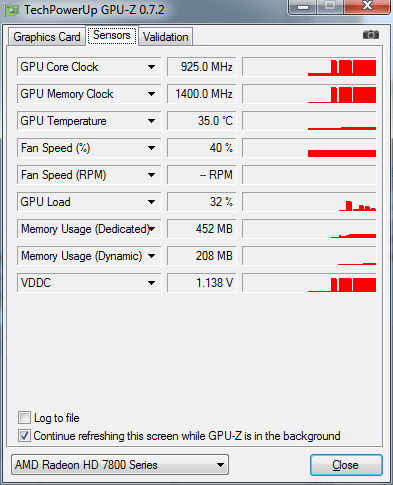Image resolution: width=393 pixels, height=485 pixels.
Task: Click the 1400.0 MHz memory clock value
Action: (x=202, y=94)
